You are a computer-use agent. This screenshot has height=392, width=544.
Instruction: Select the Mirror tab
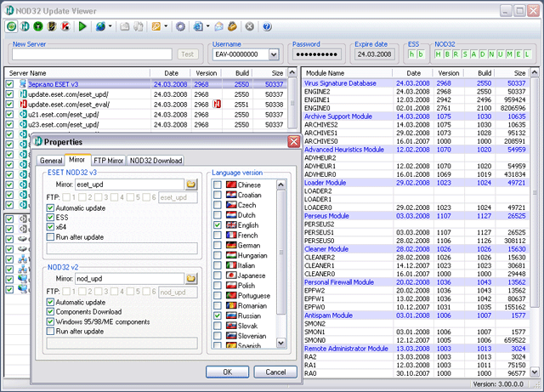[x=77, y=159]
